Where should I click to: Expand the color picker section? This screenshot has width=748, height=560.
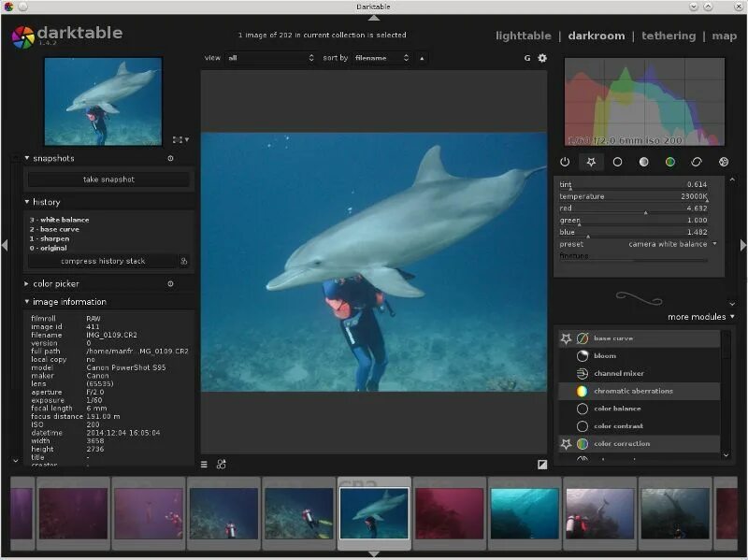pyautogui.click(x=27, y=284)
